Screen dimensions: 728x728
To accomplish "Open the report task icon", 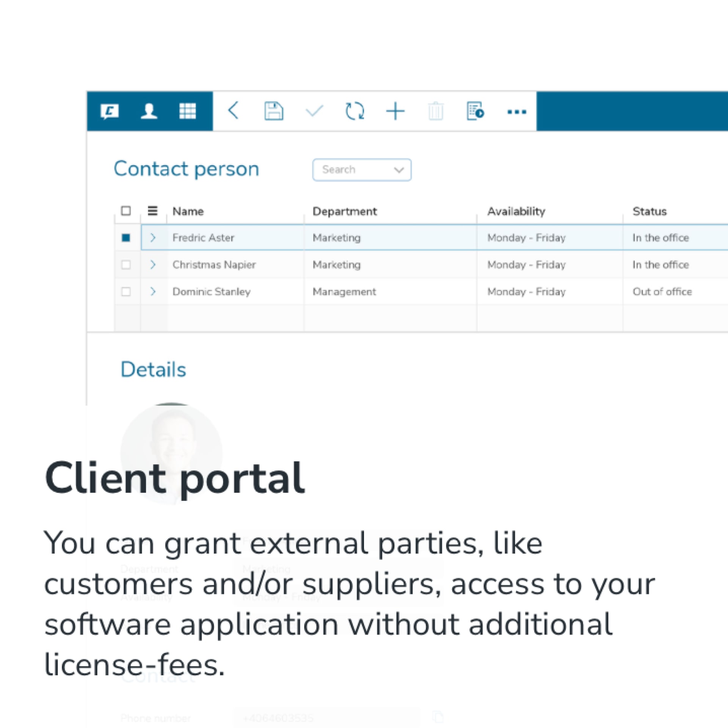I will 475,111.
